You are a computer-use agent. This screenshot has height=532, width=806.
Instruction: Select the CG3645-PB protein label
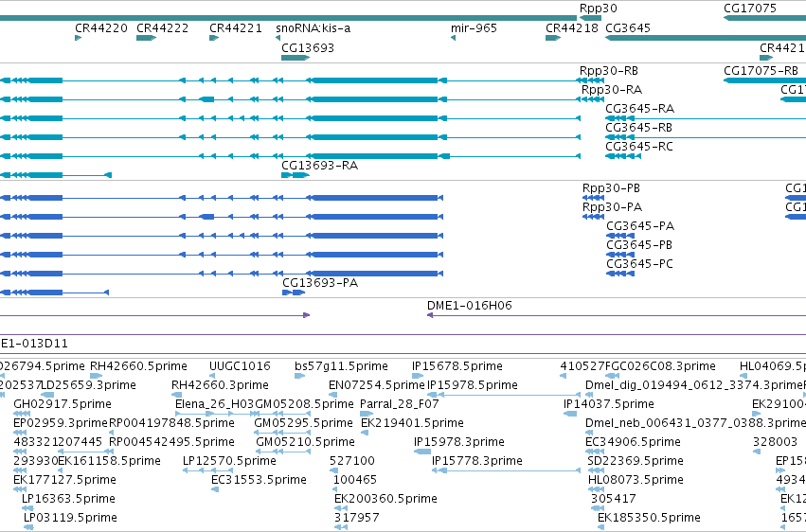pyautogui.click(x=639, y=245)
